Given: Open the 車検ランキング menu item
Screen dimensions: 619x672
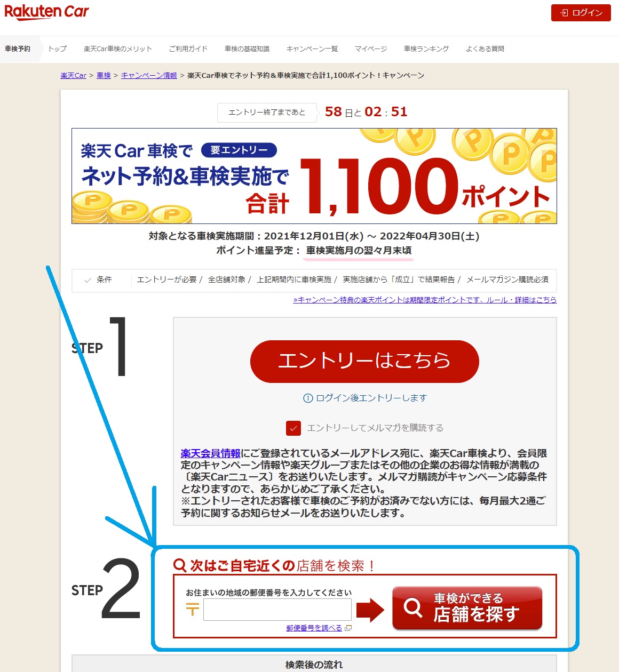Looking at the screenshot, I should tap(426, 49).
